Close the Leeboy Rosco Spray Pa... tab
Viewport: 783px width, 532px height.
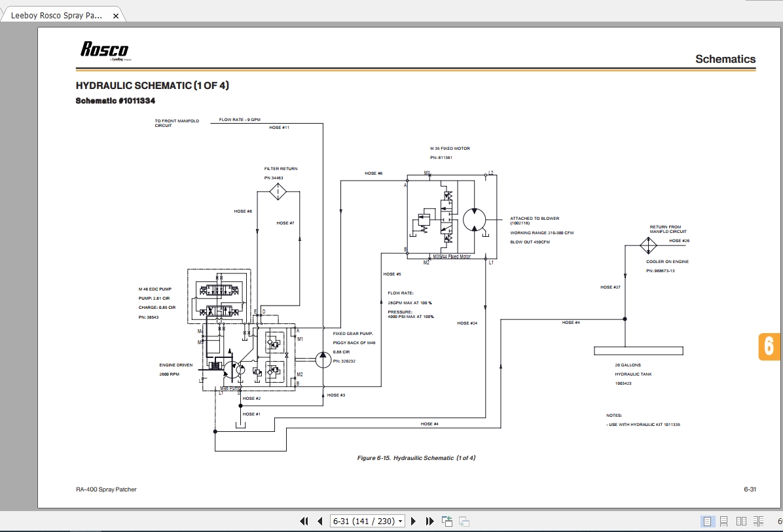coord(116,16)
